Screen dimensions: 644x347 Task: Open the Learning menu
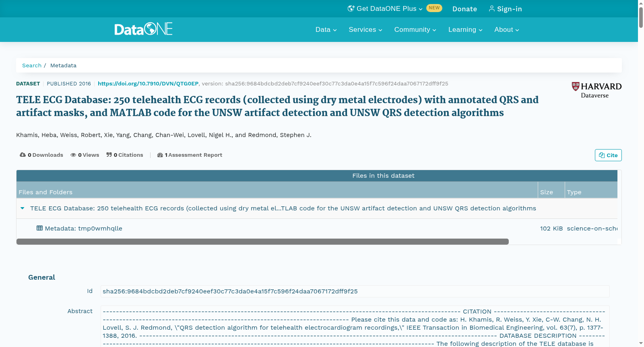click(x=465, y=29)
